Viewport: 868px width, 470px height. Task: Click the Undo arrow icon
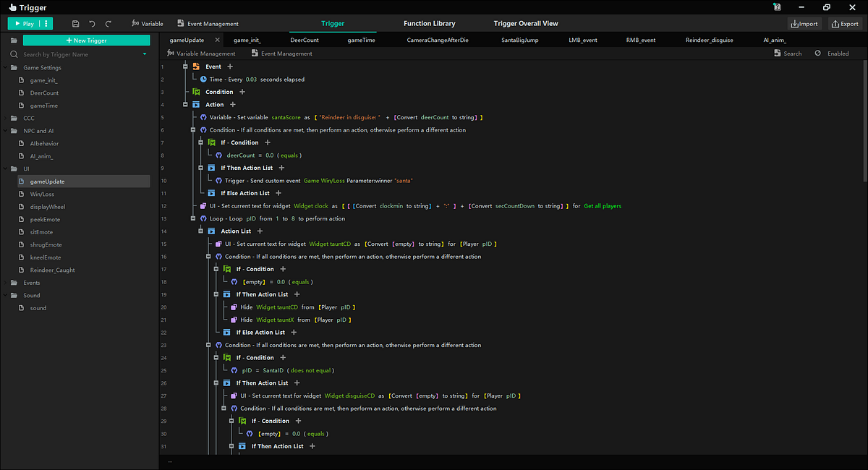coord(91,23)
